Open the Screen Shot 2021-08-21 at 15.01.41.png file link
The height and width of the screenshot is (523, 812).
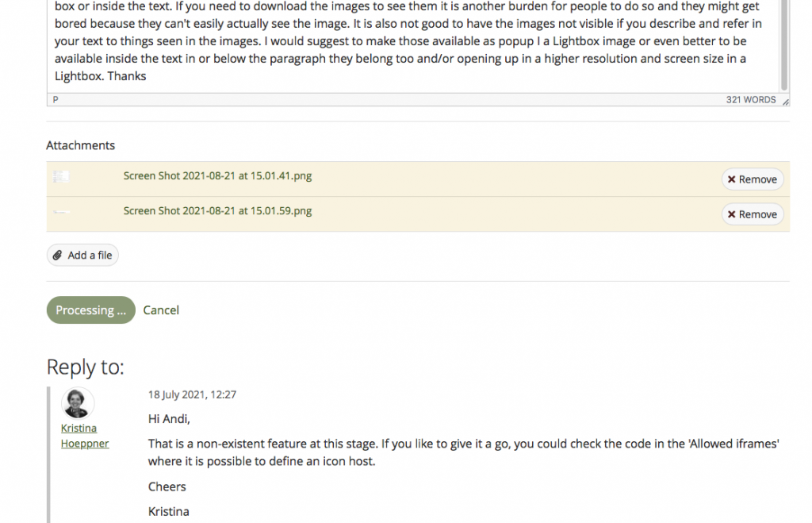pos(217,176)
